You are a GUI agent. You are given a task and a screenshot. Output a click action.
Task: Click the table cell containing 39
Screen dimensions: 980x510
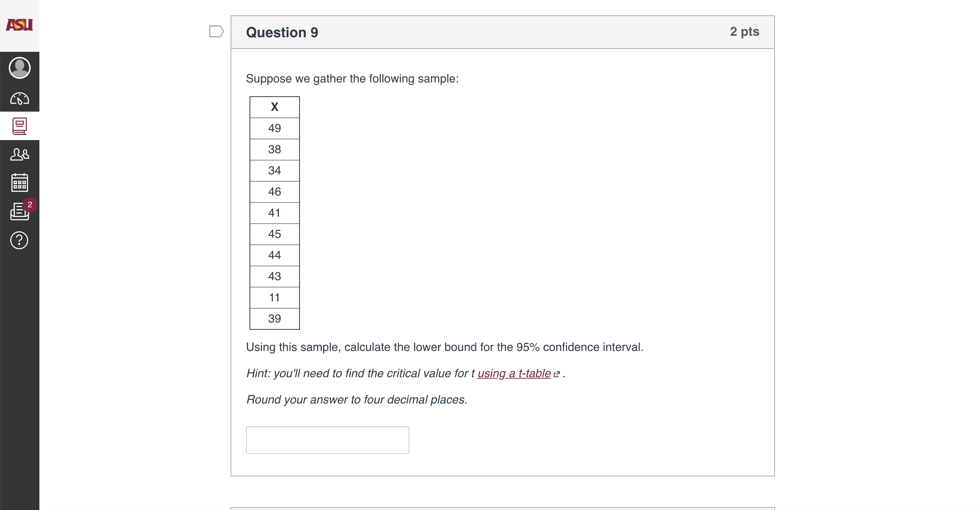click(x=275, y=318)
